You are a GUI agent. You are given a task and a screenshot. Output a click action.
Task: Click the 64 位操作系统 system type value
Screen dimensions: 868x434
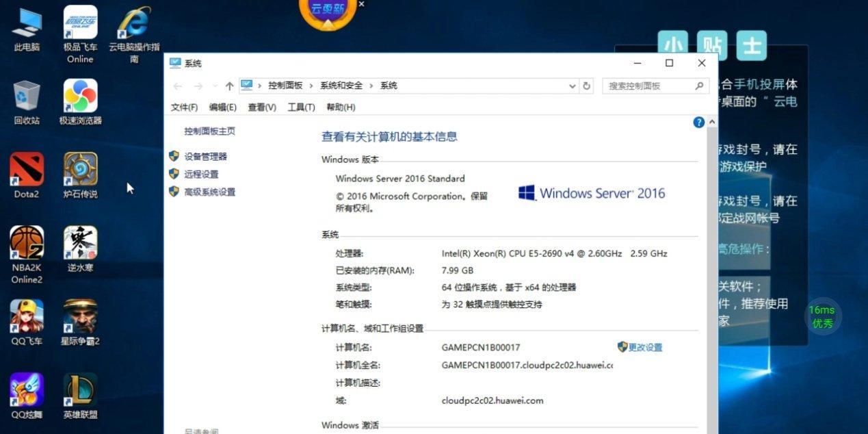[x=509, y=288]
